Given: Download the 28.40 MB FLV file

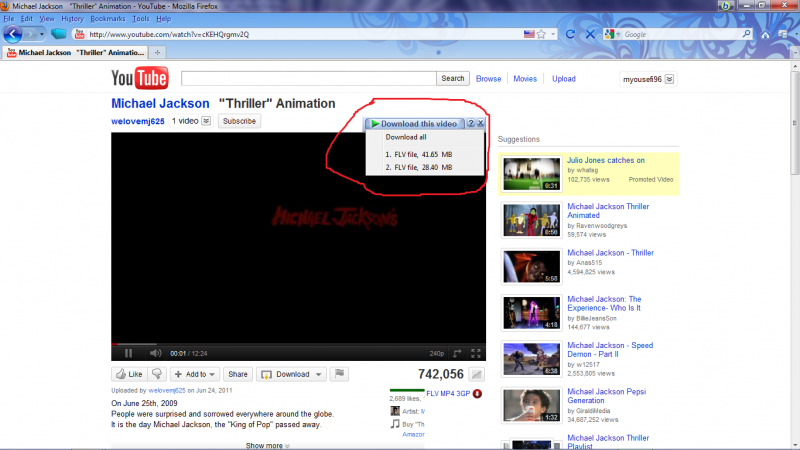Looking at the screenshot, I should (x=419, y=167).
